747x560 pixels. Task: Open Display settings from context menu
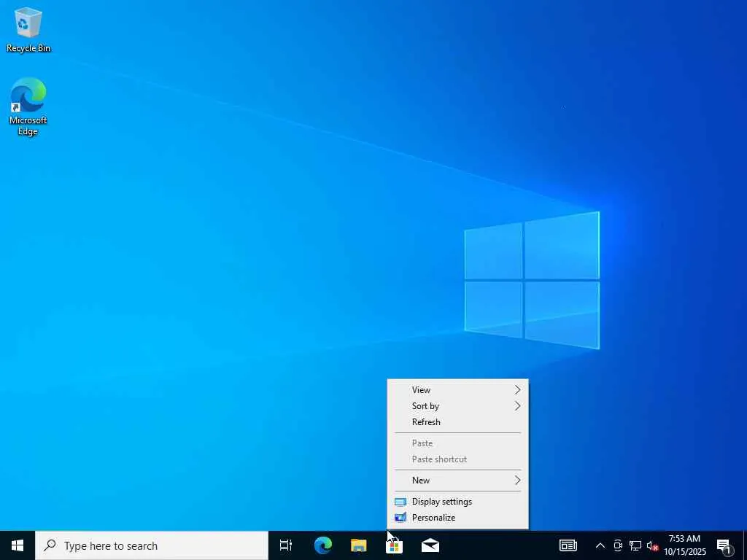458,502
